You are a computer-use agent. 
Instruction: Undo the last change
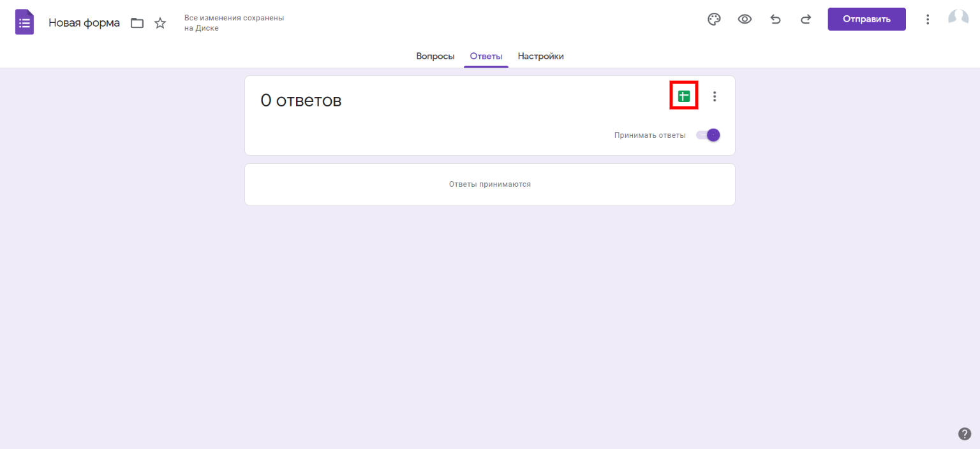775,19
